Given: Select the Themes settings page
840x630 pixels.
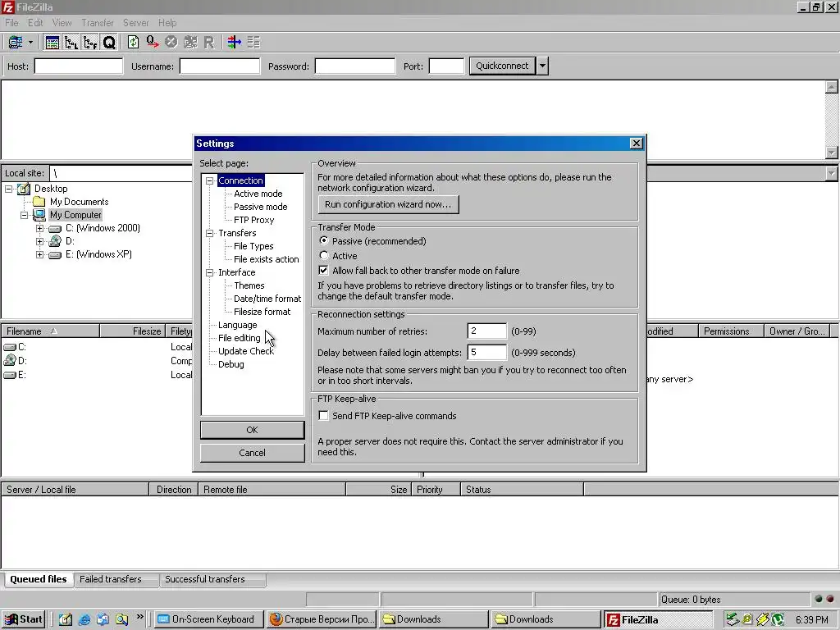Looking at the screenshot, I should pyautogui.click(x=249, y=285).
